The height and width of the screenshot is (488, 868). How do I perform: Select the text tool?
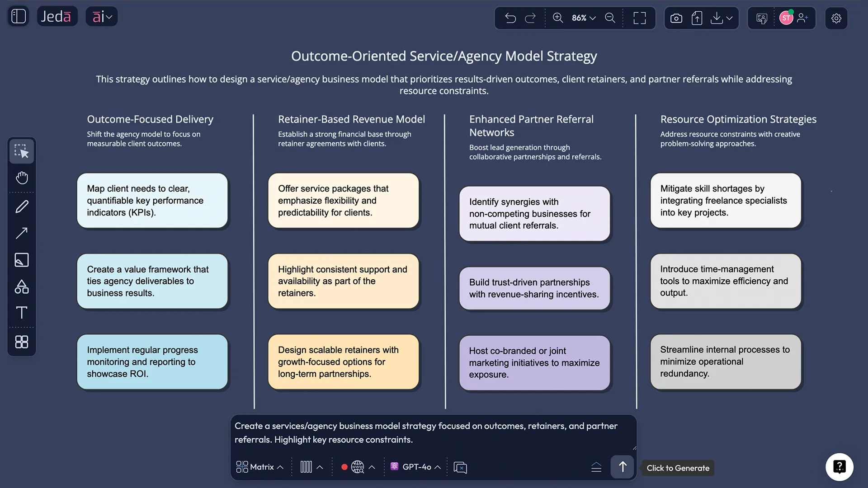21,313
